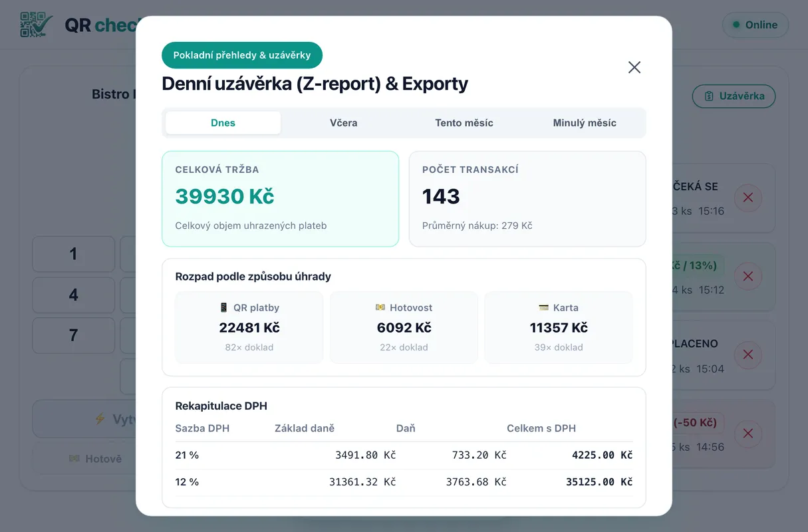Click the Uzávěrka clipboard icon
808x532 pixels.
[x=710, y=96]
